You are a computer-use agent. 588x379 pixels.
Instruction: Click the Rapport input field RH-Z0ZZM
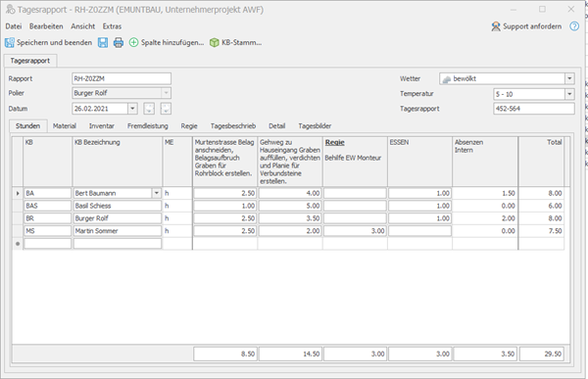(122, 78)
